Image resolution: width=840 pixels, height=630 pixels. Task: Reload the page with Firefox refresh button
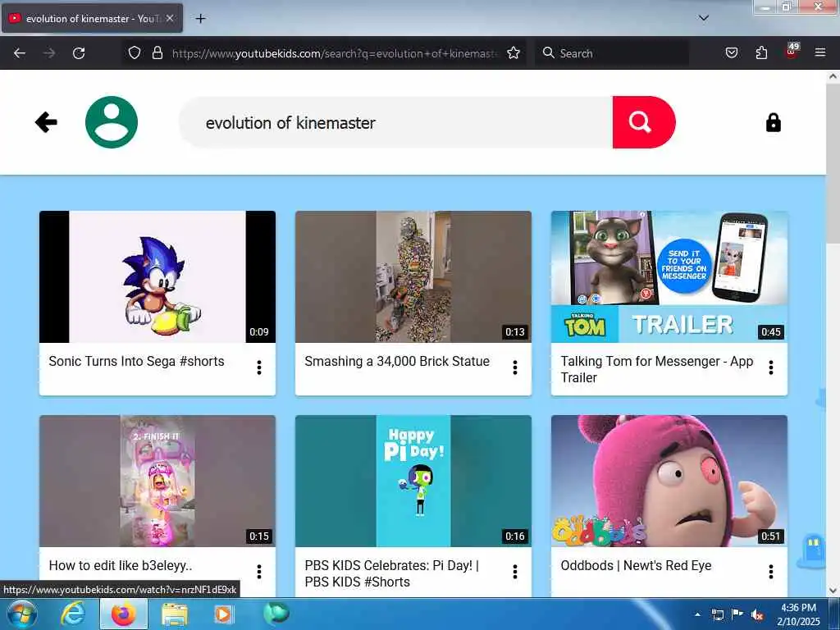(x=79, y=53)
